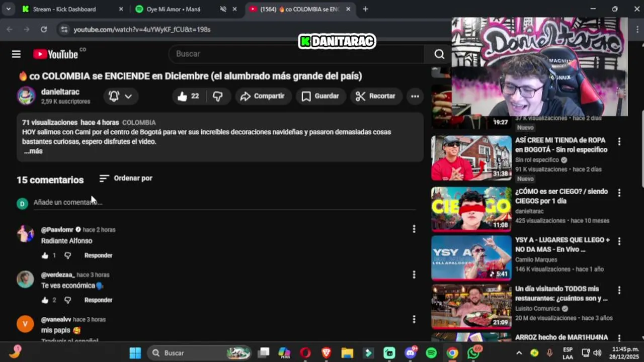Go to YouTube home via logo

pyautogui.click(x=55, y=54)
